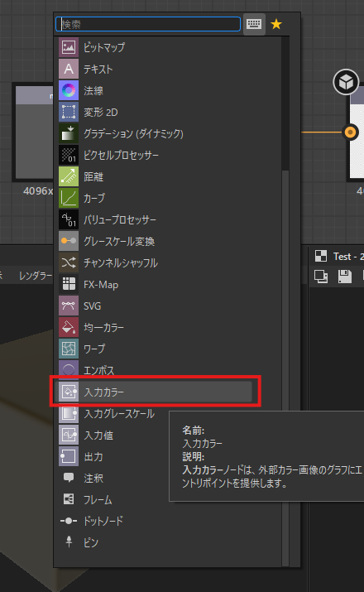Image resolution: width=364 pixels, height=592 pixels.
Task: Click the 検索 search field
Action: (148, 24)
